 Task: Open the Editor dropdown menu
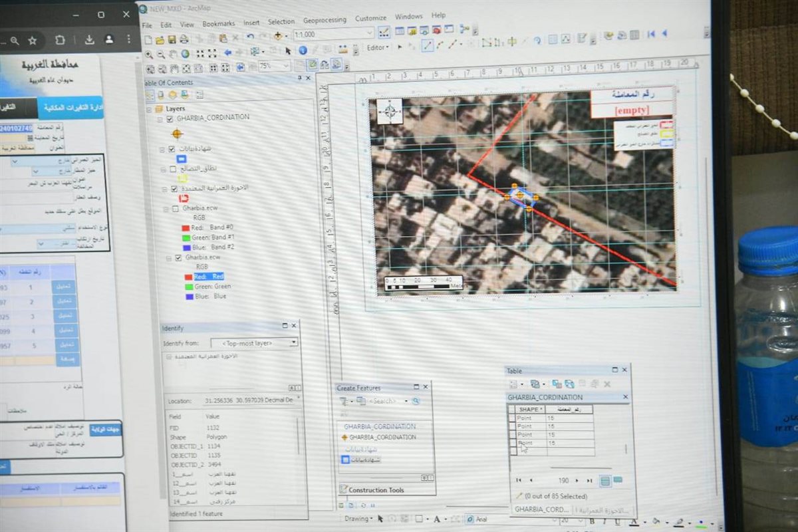pyautogui.click(x=378, y=47)
